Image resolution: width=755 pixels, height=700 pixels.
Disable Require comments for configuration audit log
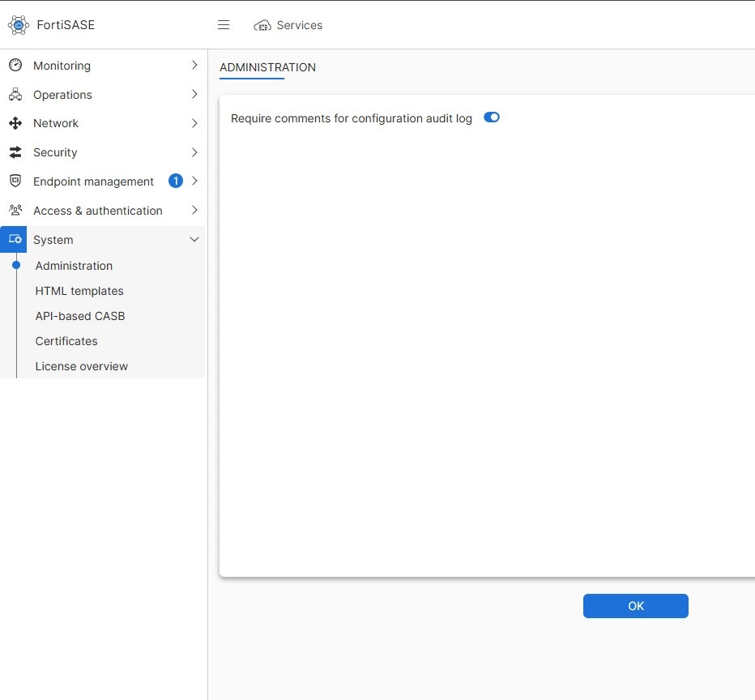pyautogui.click(x=492, y=117)
